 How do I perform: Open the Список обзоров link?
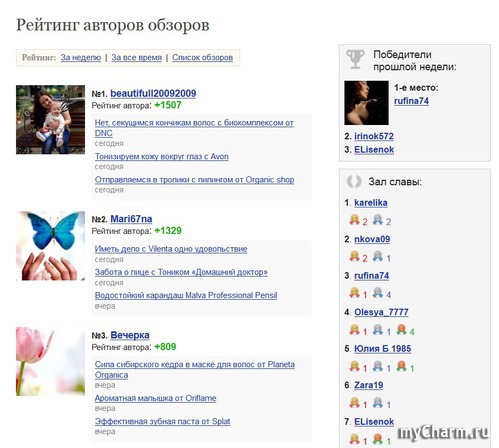click(202, 58)
